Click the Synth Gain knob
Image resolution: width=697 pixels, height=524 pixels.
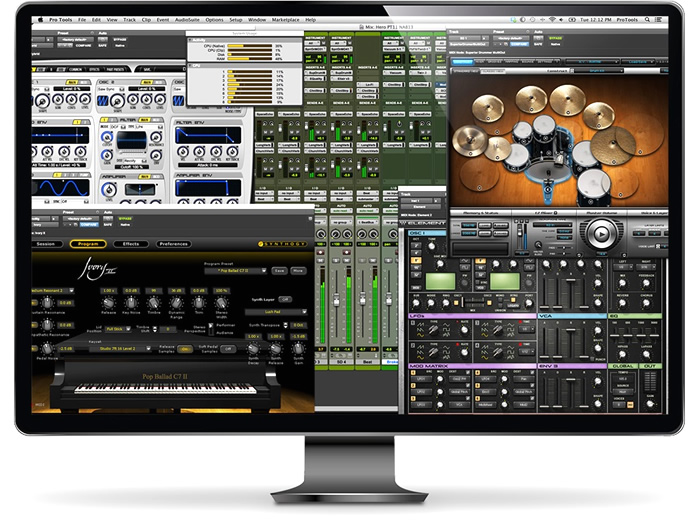[298, 348]
